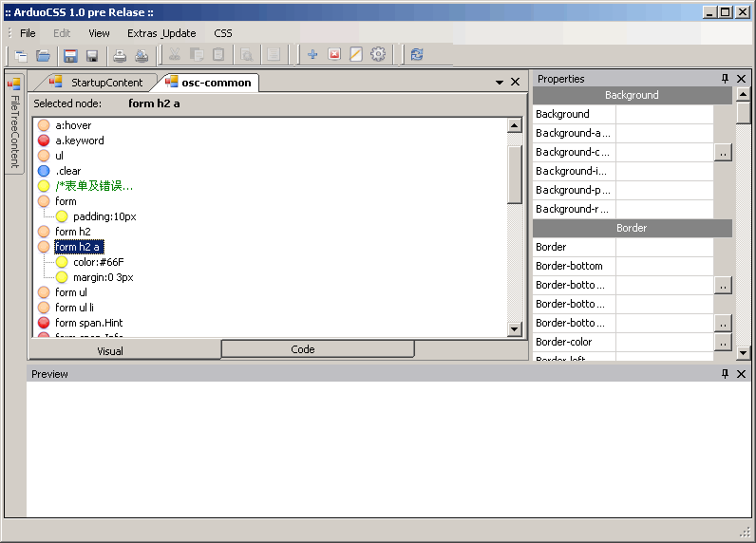Click the New file toolbar icon
The width and height of the screenshot is (756, 543).
(x=21, y=55)
